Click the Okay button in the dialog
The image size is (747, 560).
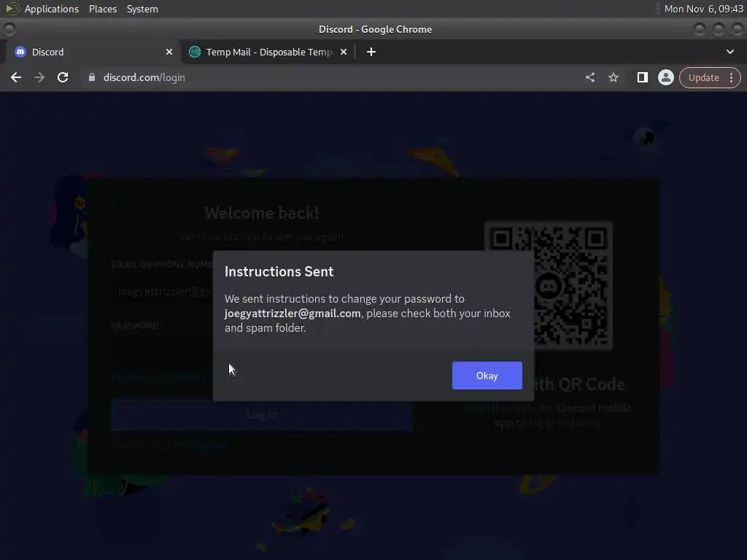[487, 376]
